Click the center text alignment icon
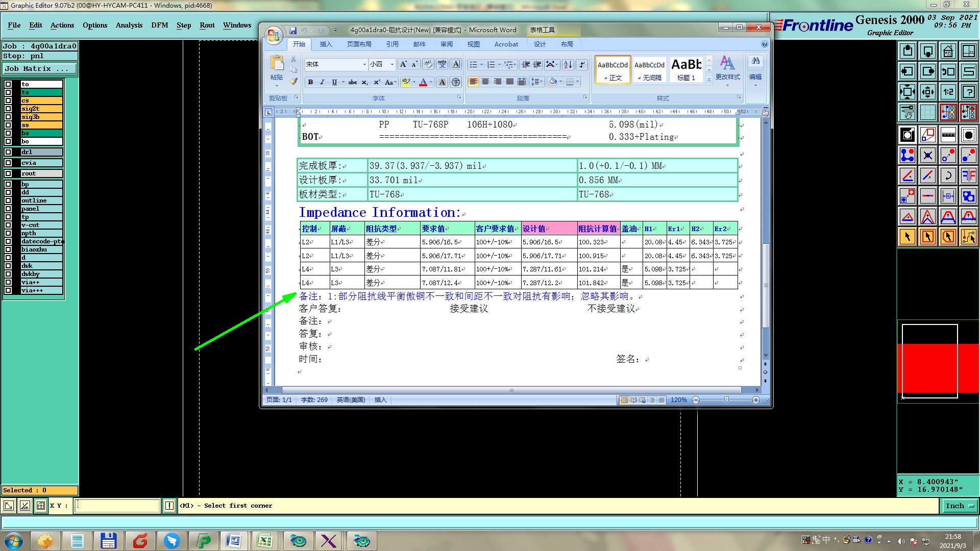 (x=485, y=82)
